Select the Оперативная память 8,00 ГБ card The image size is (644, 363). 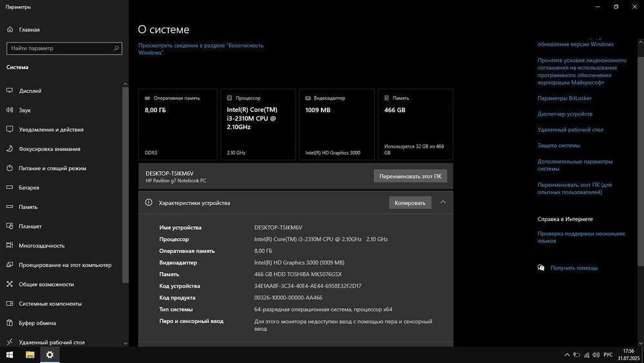point(178,124)
